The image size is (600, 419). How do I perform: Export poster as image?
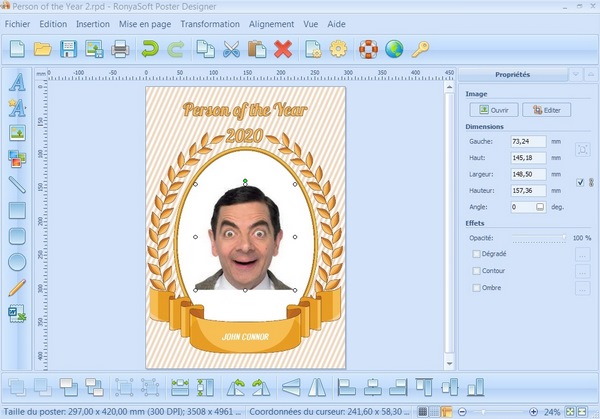pyautogui.click(x=94, y=49)
